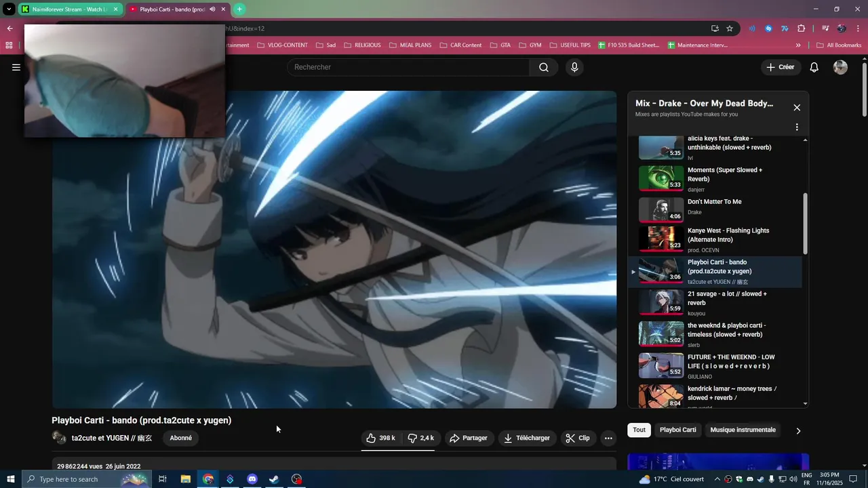The width and height of the screenshot is (868, 488).
Task: Open the Mix playlist three-dot options
Action: click(797, 127)
